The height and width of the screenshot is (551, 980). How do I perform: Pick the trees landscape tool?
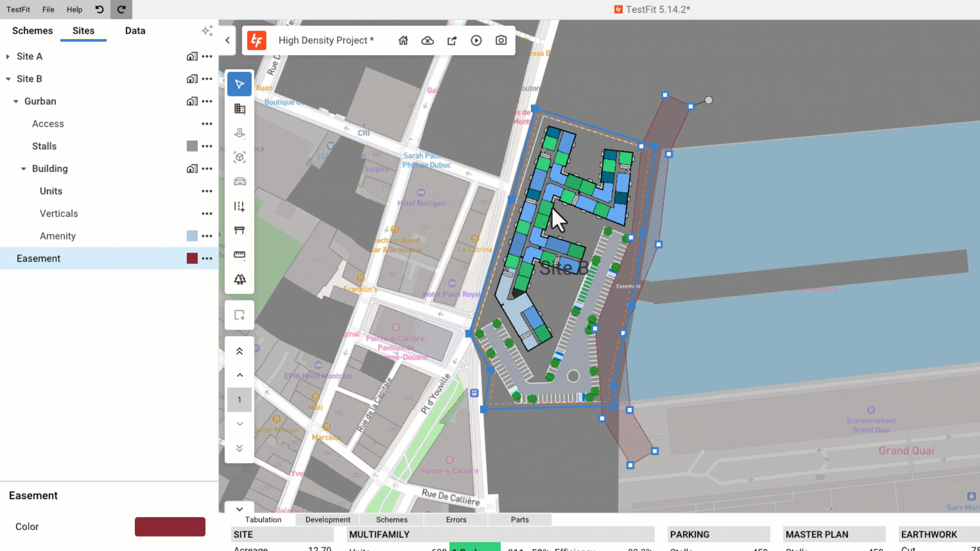pos(239,279)
